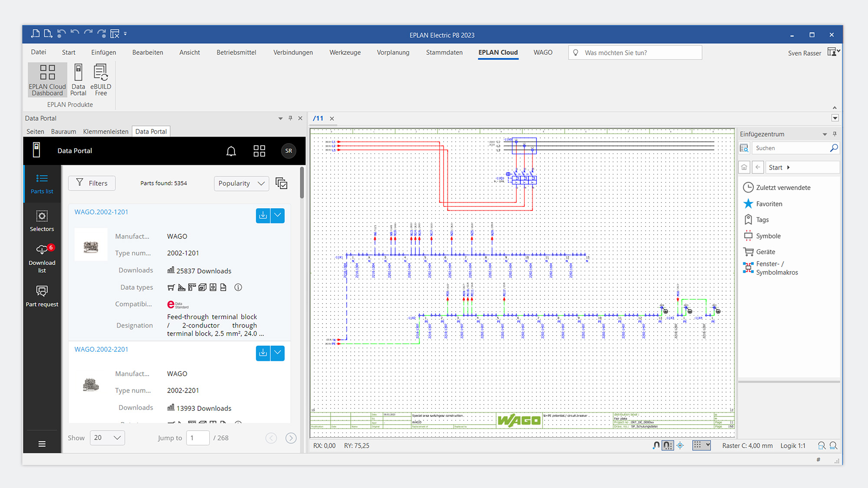Viewport: 868px width, 488px height.
Task: Switch to the Einfügen ribbon tab
Action: 104,52
